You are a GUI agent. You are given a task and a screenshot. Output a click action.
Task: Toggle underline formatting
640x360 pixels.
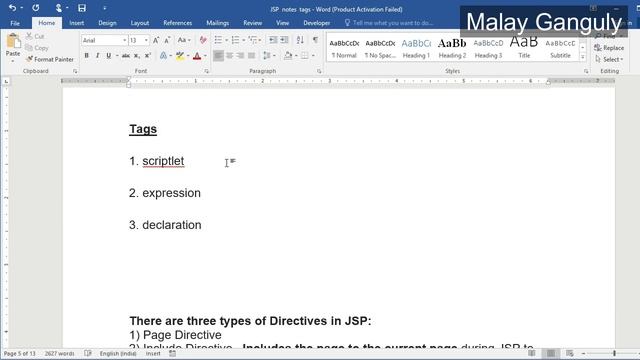tap(108, 56)
